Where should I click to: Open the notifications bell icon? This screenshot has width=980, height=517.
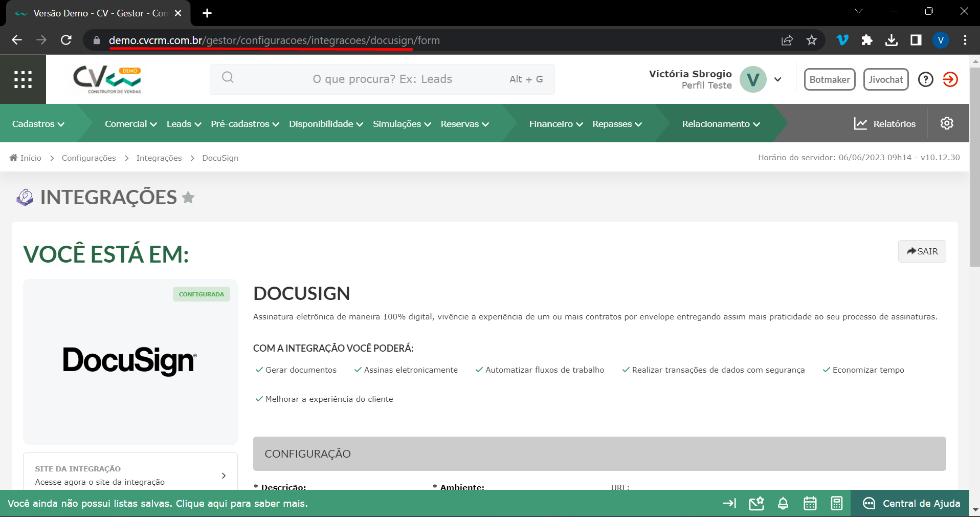783,504
